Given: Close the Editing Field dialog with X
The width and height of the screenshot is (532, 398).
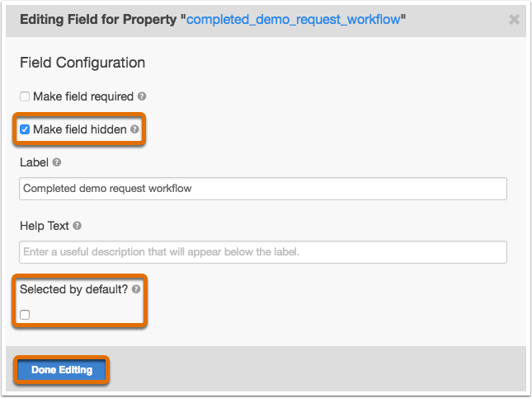Looking at the screenshot, I should [x=515, y=19].
